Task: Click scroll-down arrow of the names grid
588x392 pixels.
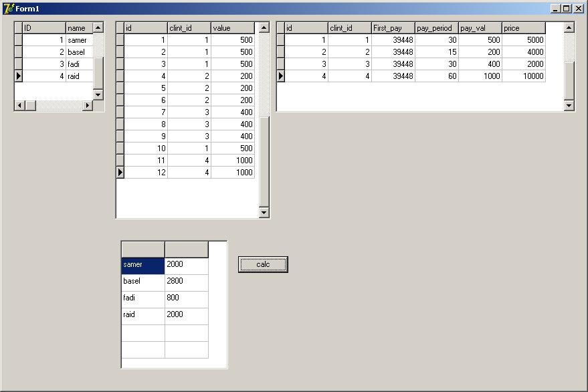Action: [98, 94]
